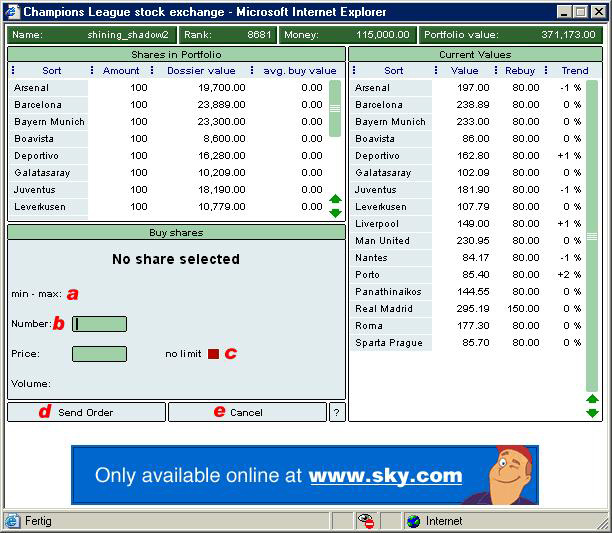Click the Price input field
Screen dimensions: 612x533
click(100, 354)
